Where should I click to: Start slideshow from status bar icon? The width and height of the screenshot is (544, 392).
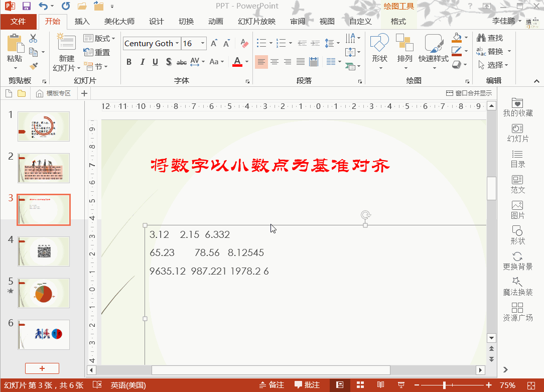pyautogui.click(x=401, y=384)
